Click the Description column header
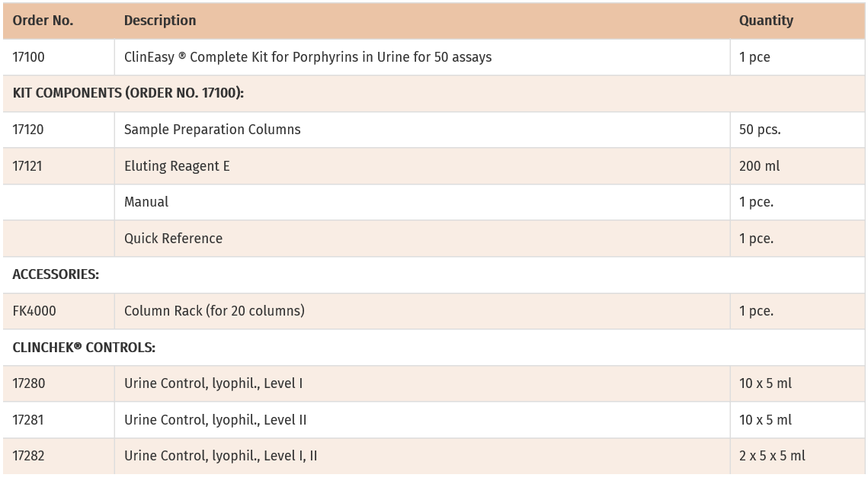868x481 pixels. (x=160, y=21)
